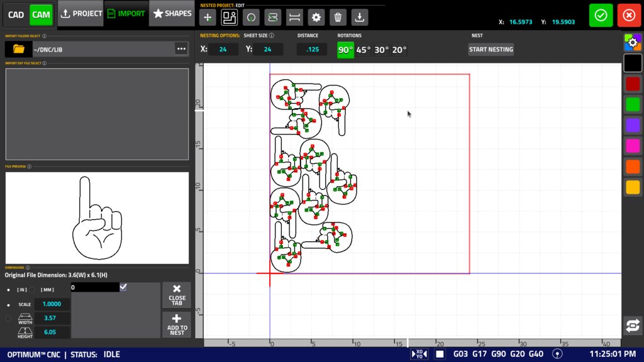Edit the sheet size X field
This screenshot has width=644, height=362.
pos(223,49)
